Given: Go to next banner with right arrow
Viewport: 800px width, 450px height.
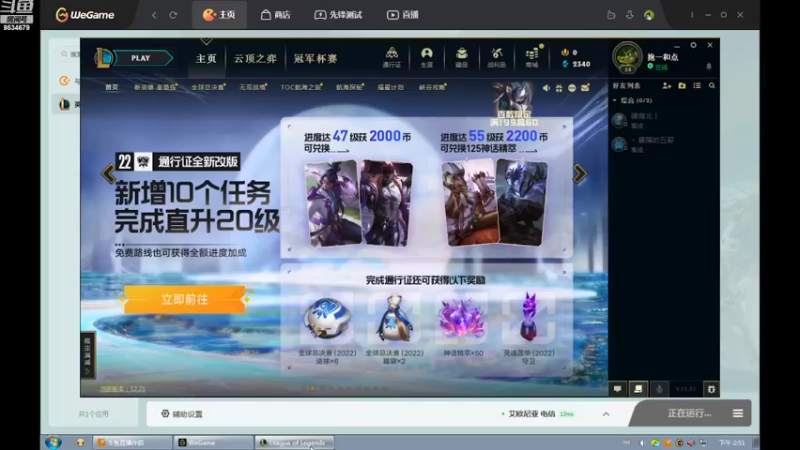Looking at the screenshot, I should click(x=580, y=174).
